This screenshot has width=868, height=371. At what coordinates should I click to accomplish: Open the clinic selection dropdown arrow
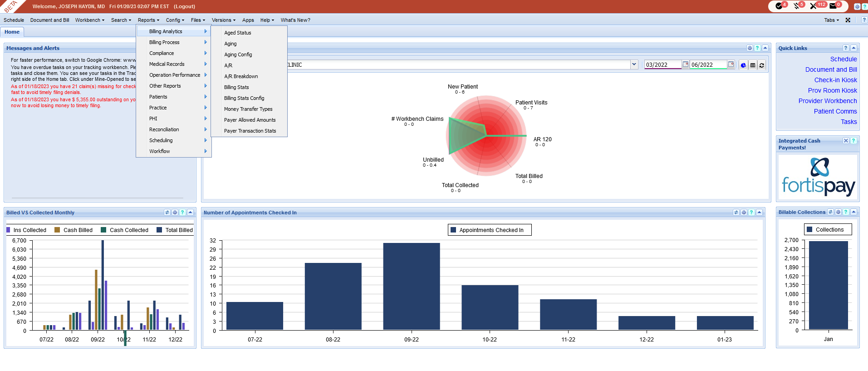(x=634, y=64)
